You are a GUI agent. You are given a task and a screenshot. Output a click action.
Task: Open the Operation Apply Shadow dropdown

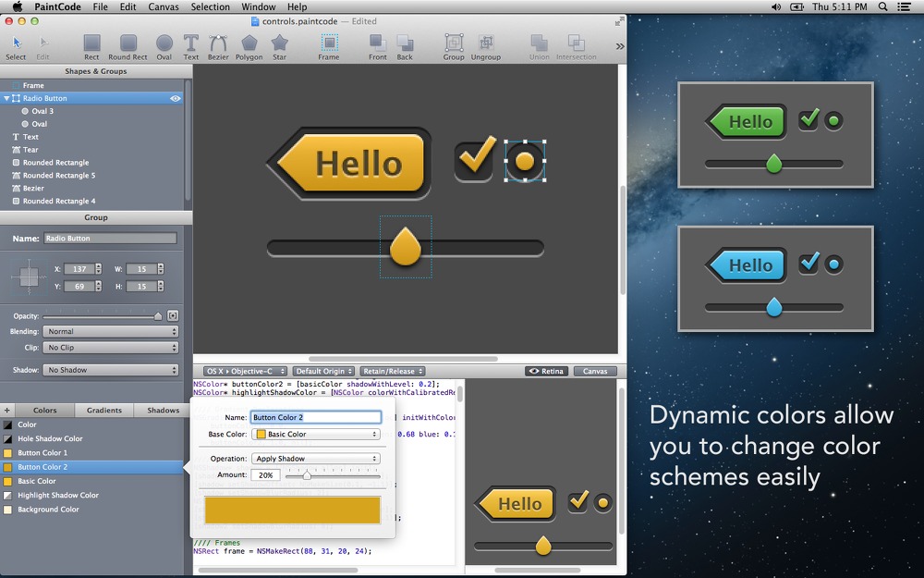316,459
